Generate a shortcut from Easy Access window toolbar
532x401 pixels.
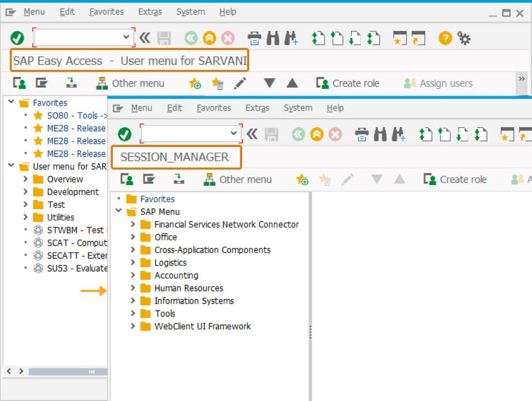[x=418, y=38]
